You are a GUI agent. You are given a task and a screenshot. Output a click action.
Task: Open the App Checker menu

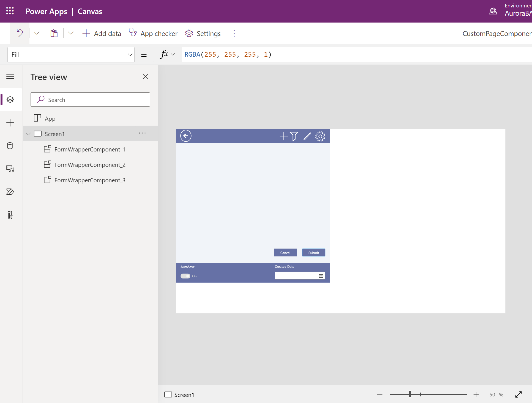(154, 34)
